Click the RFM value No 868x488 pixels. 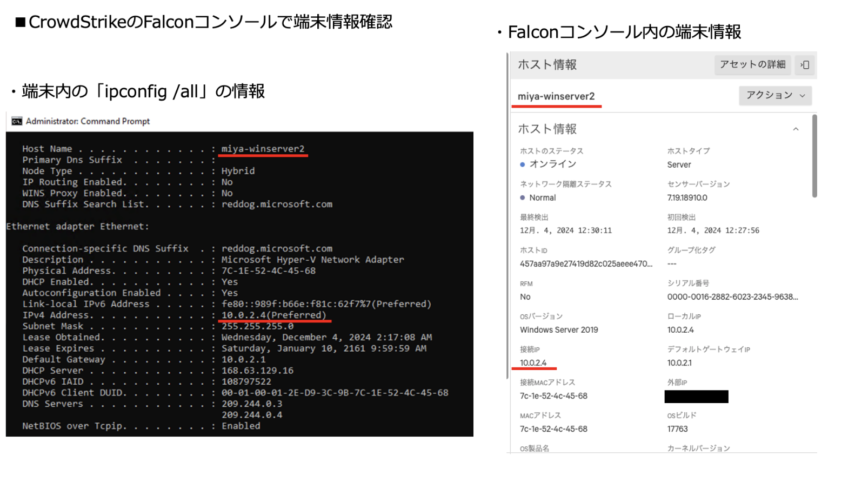click(x=525, y=297)
